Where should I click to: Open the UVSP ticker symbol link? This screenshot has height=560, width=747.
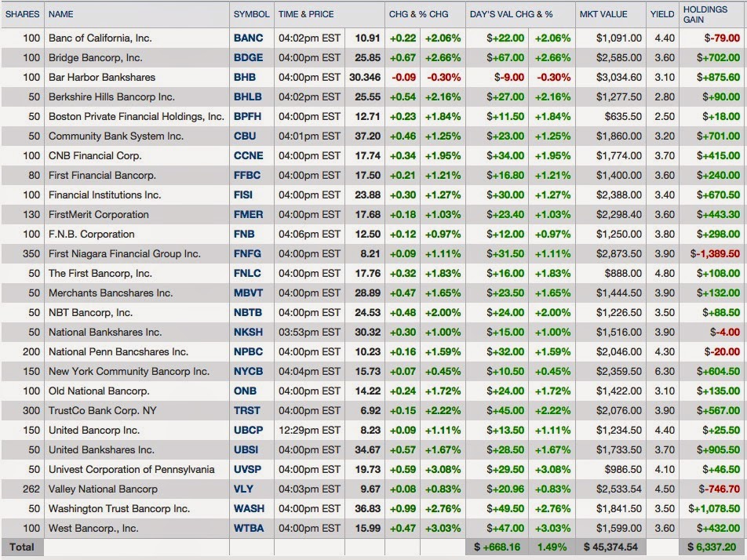pos(247,469)
